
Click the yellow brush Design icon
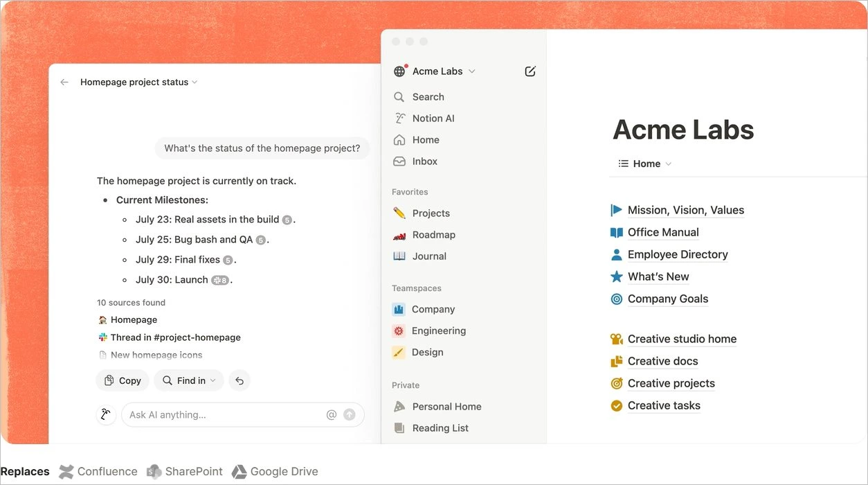coord(399,353)
